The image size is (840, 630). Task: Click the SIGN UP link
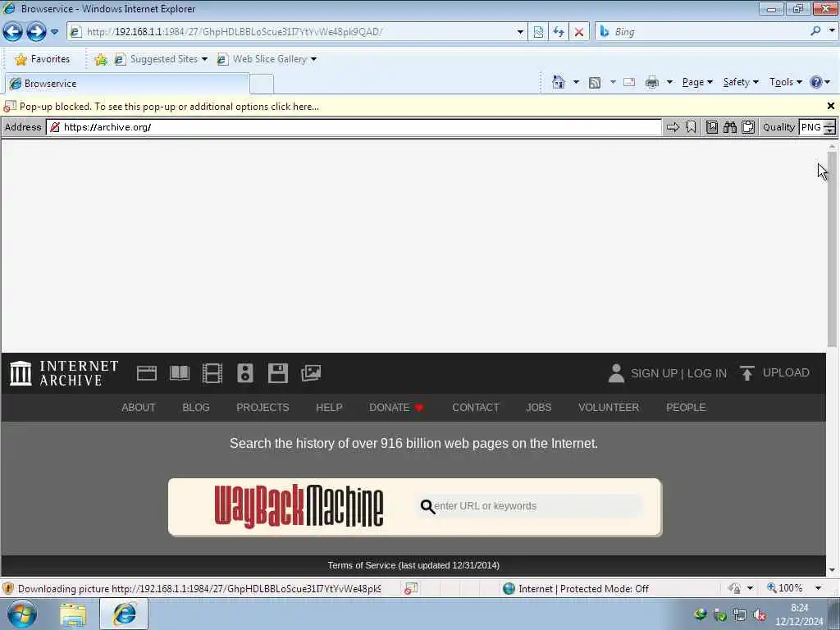[x=654, y=373]
